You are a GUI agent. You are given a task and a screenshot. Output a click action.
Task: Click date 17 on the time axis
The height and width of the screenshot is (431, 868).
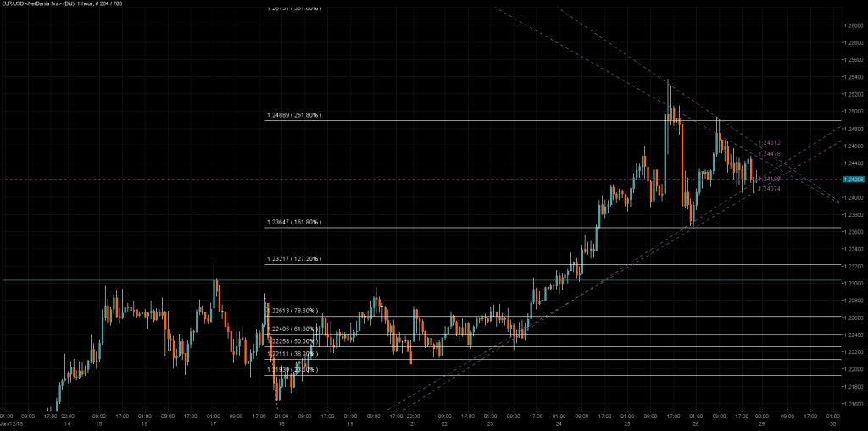tap(214, 424)
